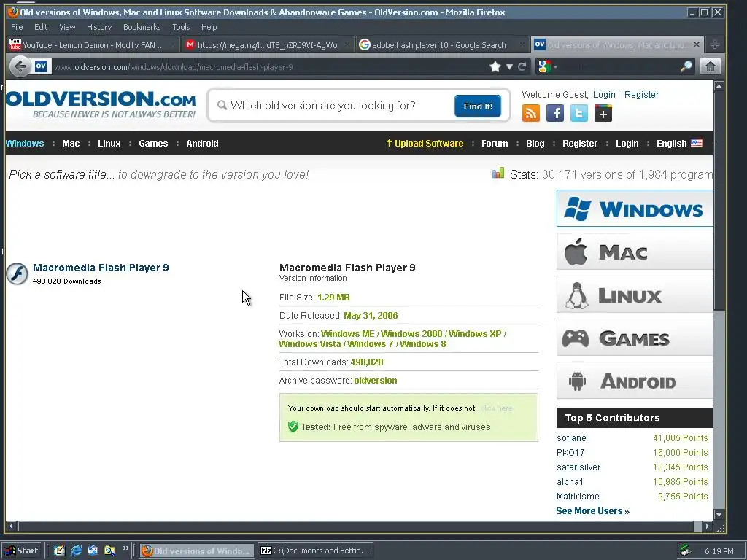
Task: Open the Blog nav link
Action: [535, 144]
